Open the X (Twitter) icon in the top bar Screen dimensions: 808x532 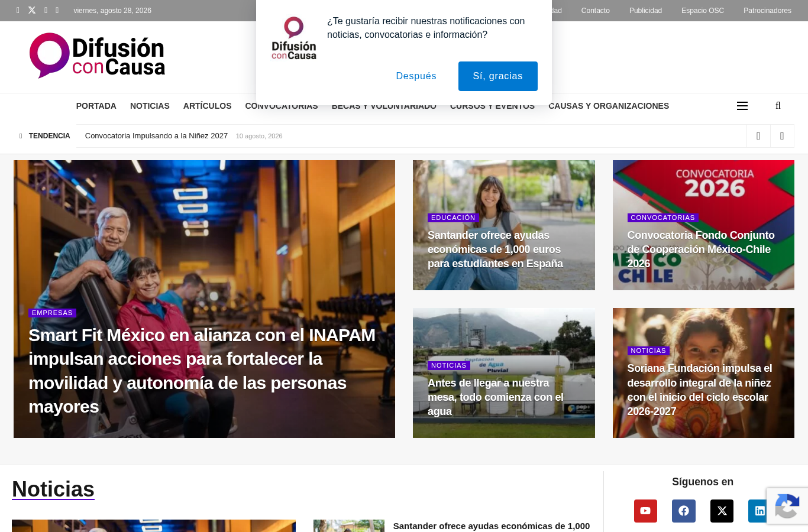(x=32, y=10)
